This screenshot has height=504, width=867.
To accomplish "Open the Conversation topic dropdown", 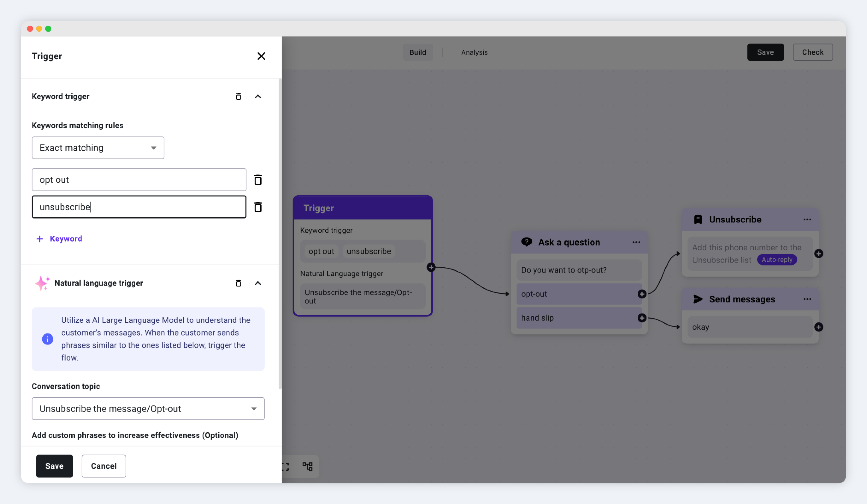I will click(x=148, y=408).
